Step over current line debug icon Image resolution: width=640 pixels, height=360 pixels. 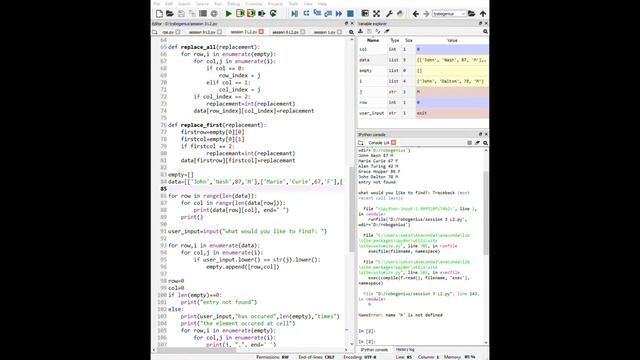coord(306,14)
